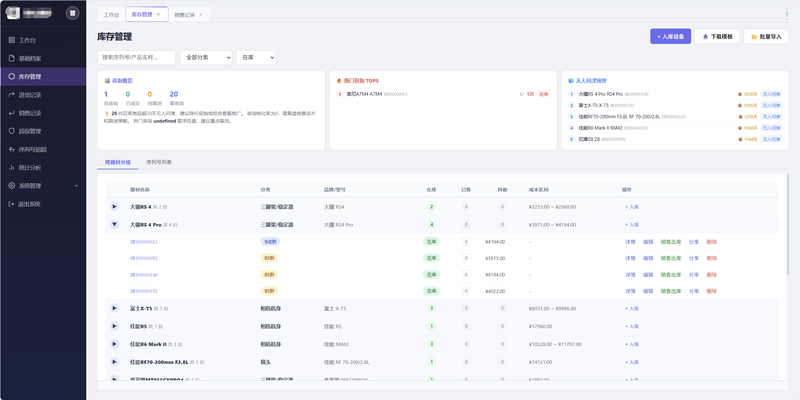800x400 pixels.
Task: Click 编辑 for the ¥4194.00 item
Action: pos(648,274)
